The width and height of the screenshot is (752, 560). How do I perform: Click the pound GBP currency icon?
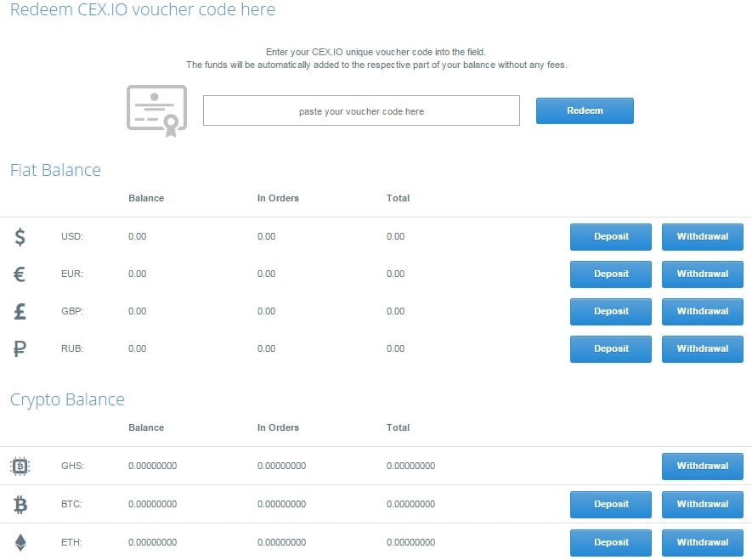[x=20, y=312]
